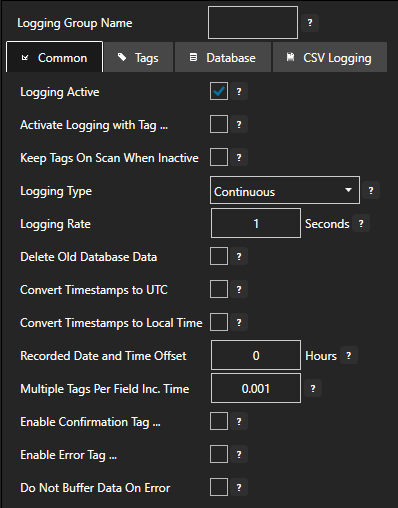Click the Logging Group Name text field
Screen dimensions: 398x508
point(253,23)
